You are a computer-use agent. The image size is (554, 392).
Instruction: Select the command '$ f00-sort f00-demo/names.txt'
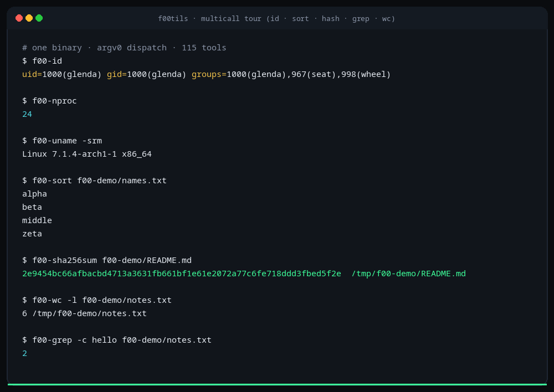(x=94, y=181)
